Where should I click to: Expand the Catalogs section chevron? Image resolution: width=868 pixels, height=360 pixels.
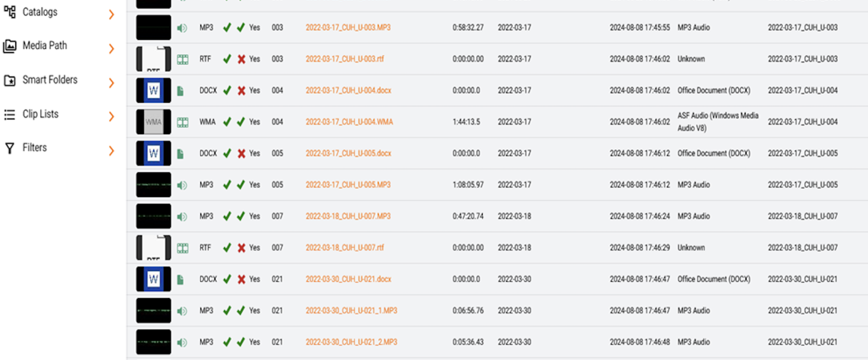111,14
